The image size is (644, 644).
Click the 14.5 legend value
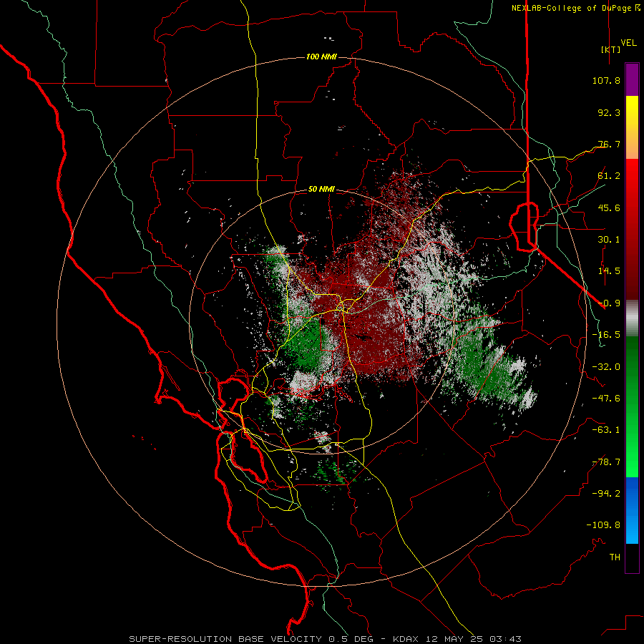609,271
